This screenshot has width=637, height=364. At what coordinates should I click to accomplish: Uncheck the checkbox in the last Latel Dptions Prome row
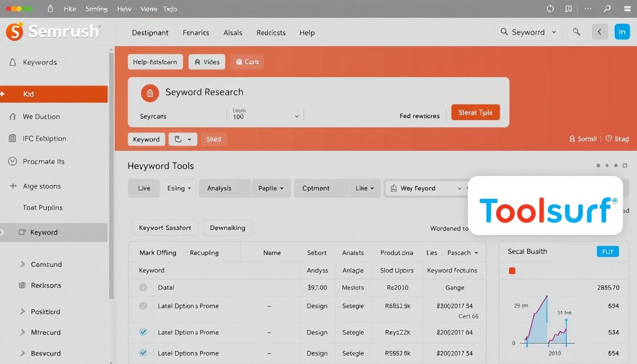point(143,353)
